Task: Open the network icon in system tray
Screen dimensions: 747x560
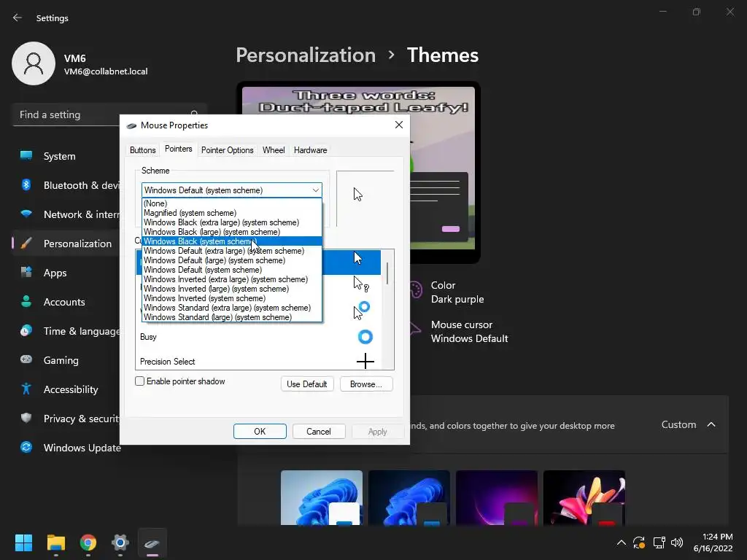Action: point(659,542)
